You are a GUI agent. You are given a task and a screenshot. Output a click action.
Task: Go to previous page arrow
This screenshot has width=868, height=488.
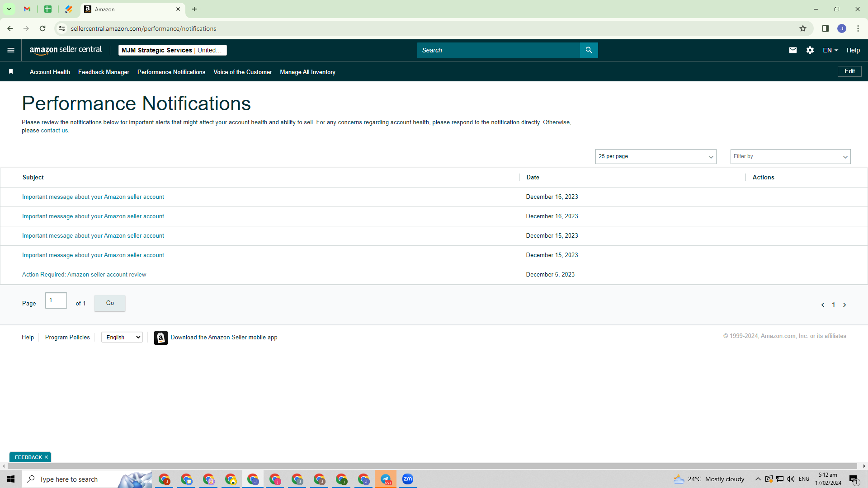coord(823,305)
